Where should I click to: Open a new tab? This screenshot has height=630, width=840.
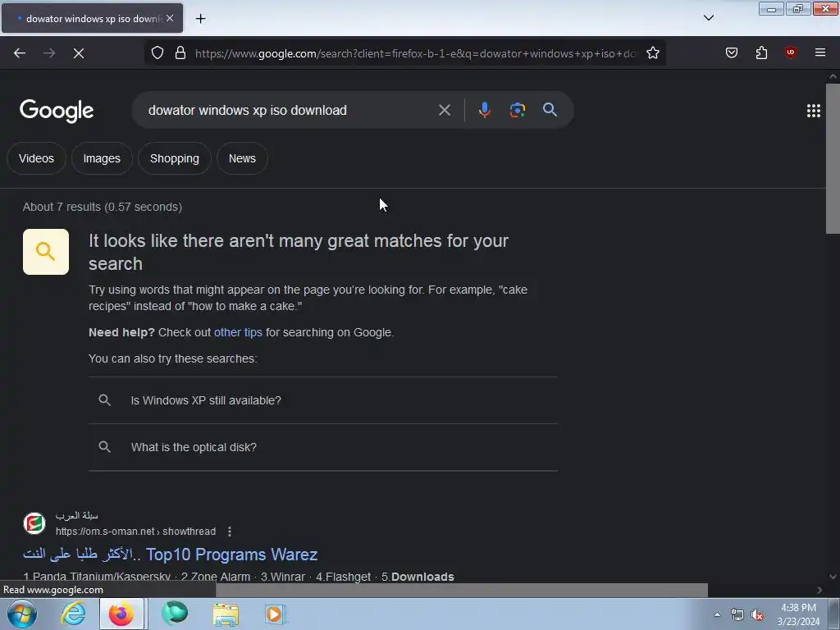pos(200,19)
